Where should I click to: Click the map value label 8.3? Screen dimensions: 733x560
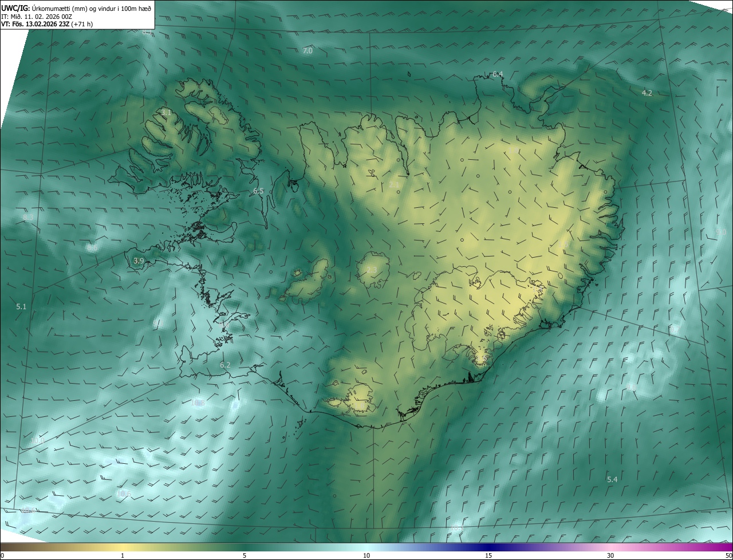point(28,218)
